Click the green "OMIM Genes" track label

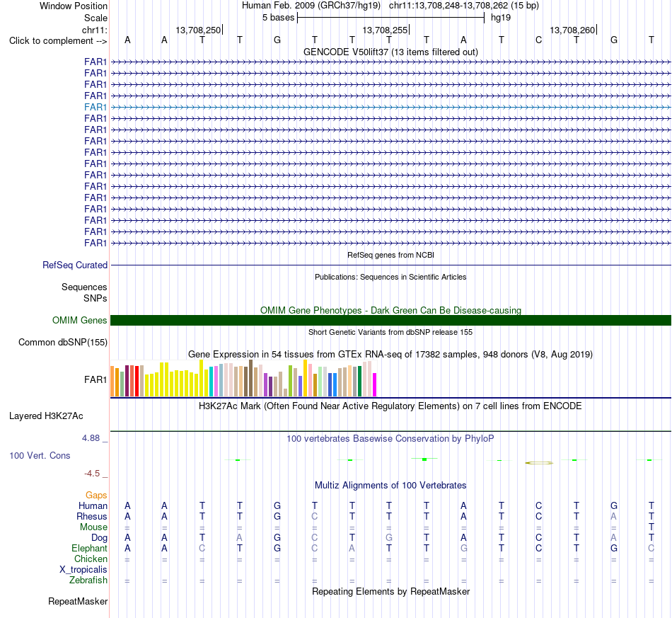pos(79,321)
